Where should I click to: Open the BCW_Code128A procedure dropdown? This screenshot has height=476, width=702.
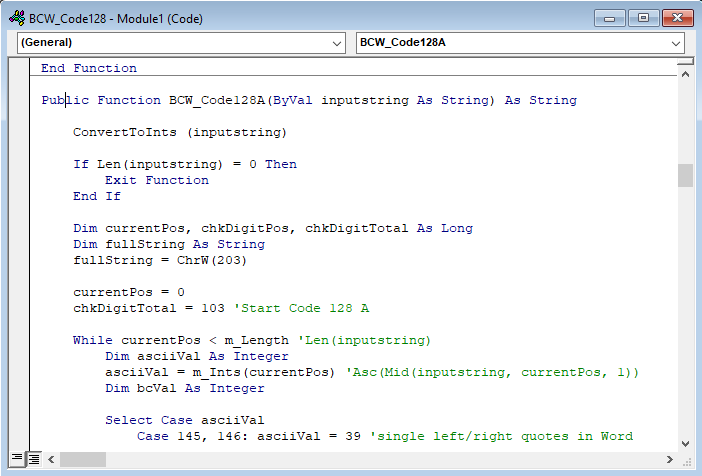pyautogui.click(x=520, y=43)
